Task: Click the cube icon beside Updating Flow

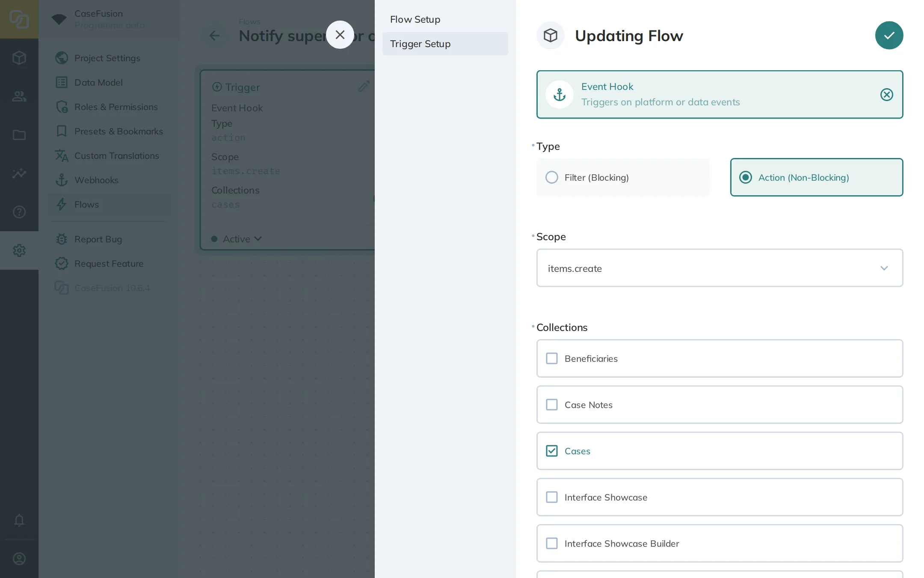Action: (551, 36)
